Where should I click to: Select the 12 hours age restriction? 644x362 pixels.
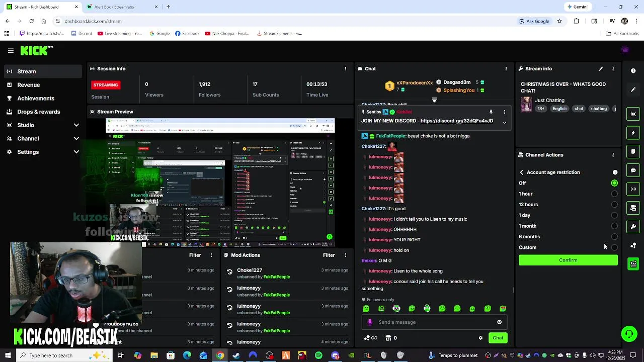[614, 205]
